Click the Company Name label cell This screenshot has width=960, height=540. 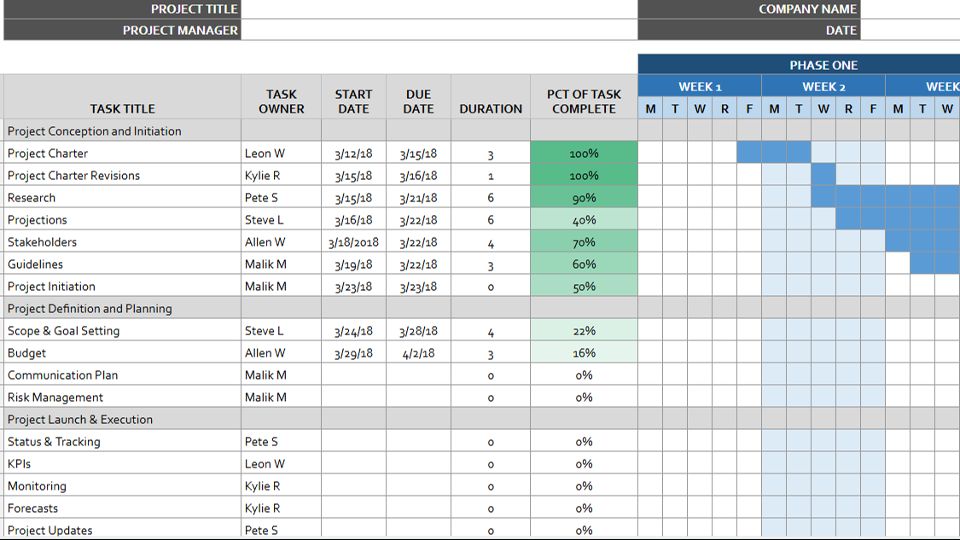tap(748, 9)
